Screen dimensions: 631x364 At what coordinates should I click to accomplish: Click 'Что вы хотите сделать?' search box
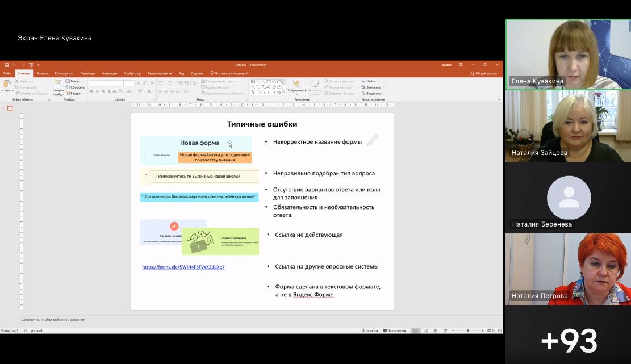[230, 74]
